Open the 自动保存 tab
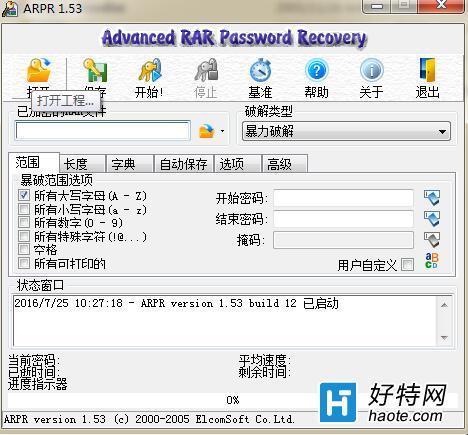 [184, 164]
